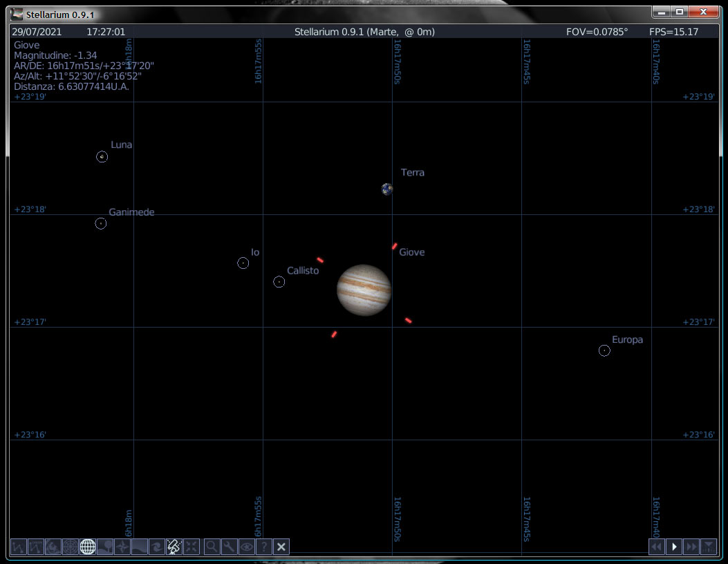Toggle constellation art figures

coord(53,546)
